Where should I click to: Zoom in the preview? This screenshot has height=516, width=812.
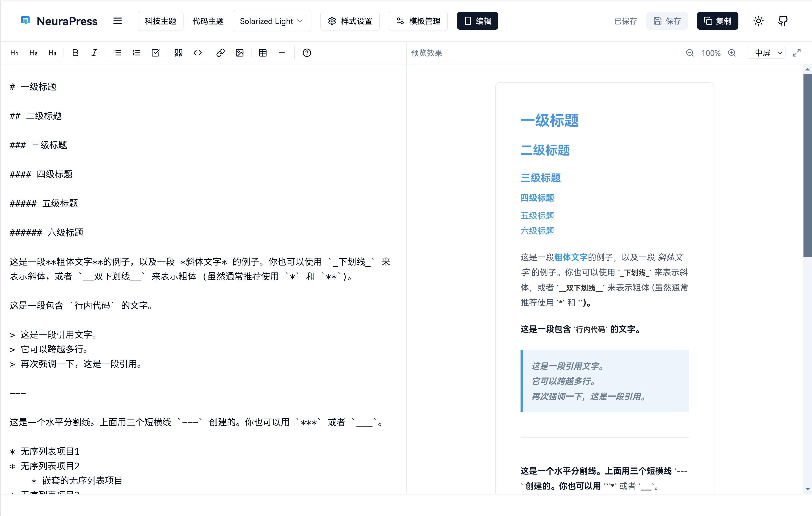(732, 53)
